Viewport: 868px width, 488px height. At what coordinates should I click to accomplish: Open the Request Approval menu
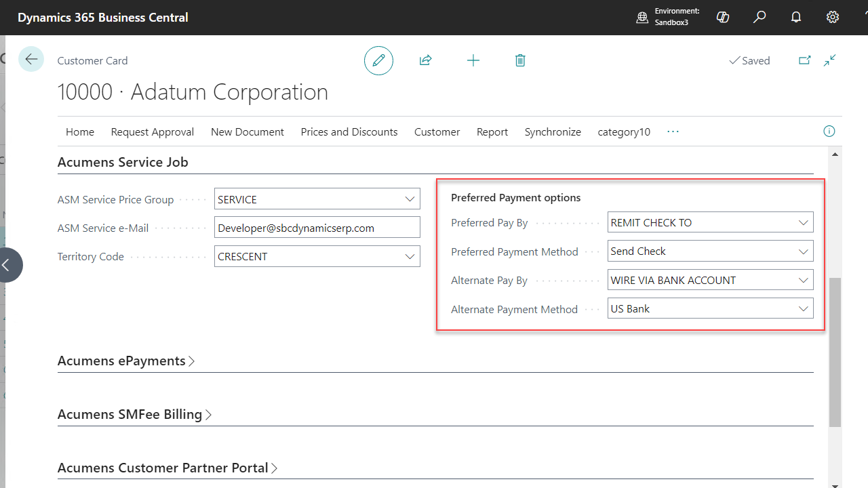[x=153, y=132]
